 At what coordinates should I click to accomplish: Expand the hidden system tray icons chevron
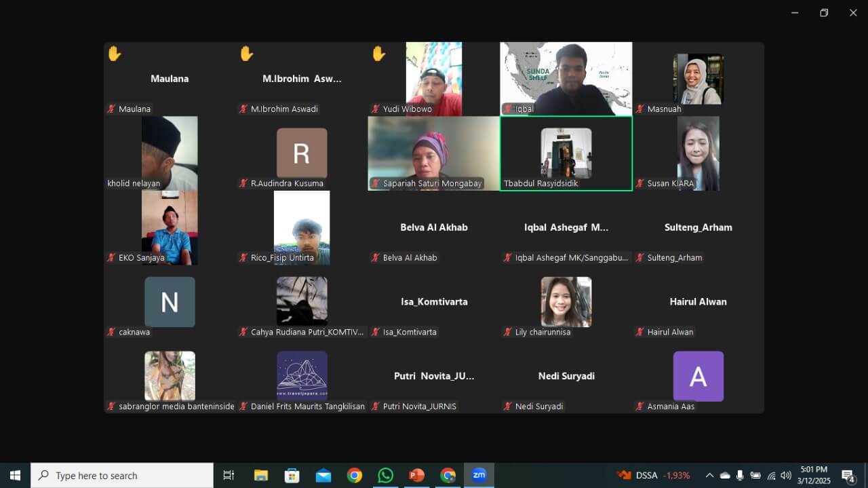pyautogui.click(x=709, y=475)
